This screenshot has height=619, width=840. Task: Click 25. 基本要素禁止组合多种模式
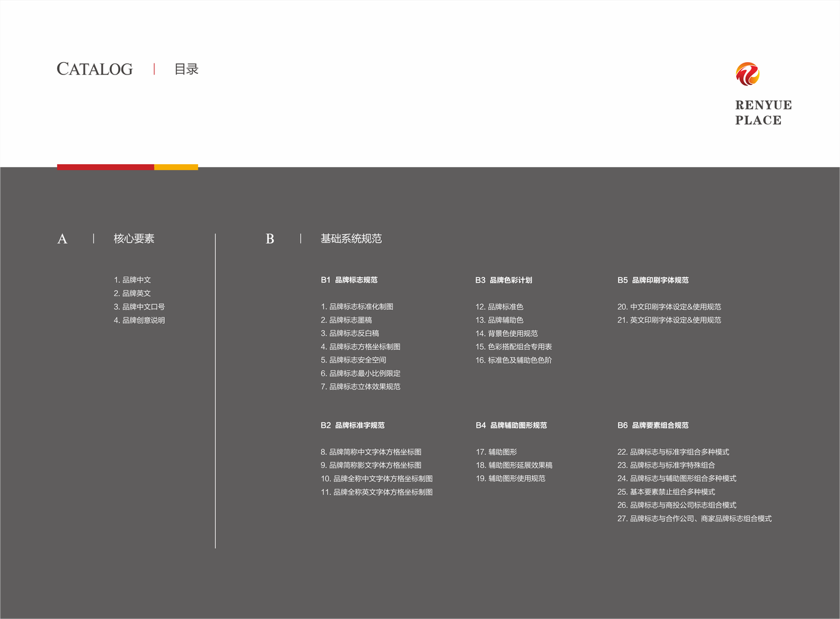coord(666,492)
